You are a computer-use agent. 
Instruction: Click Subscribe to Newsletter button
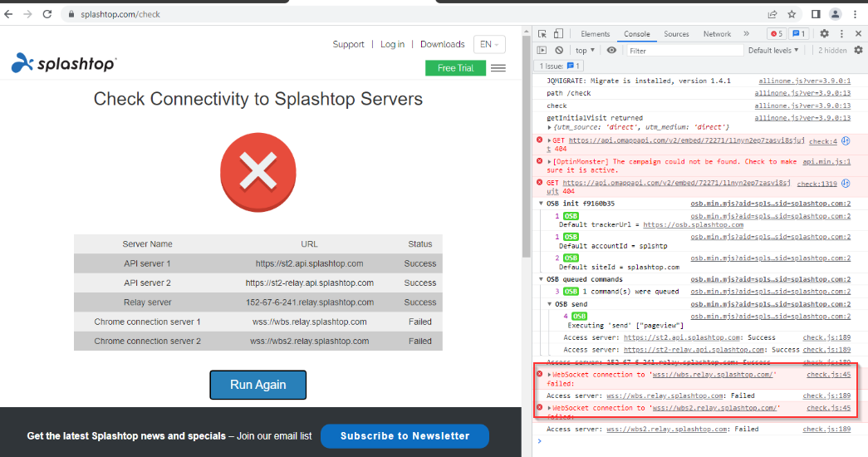(x=405, y=436)
